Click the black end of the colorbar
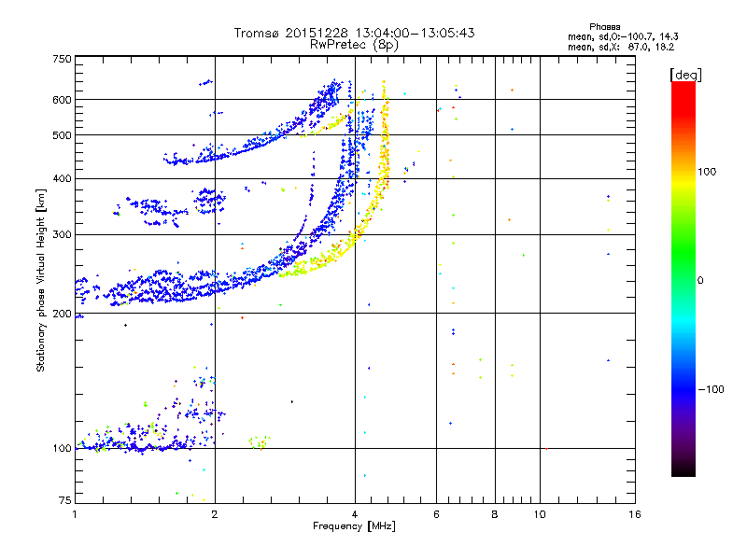 [684, 470]
